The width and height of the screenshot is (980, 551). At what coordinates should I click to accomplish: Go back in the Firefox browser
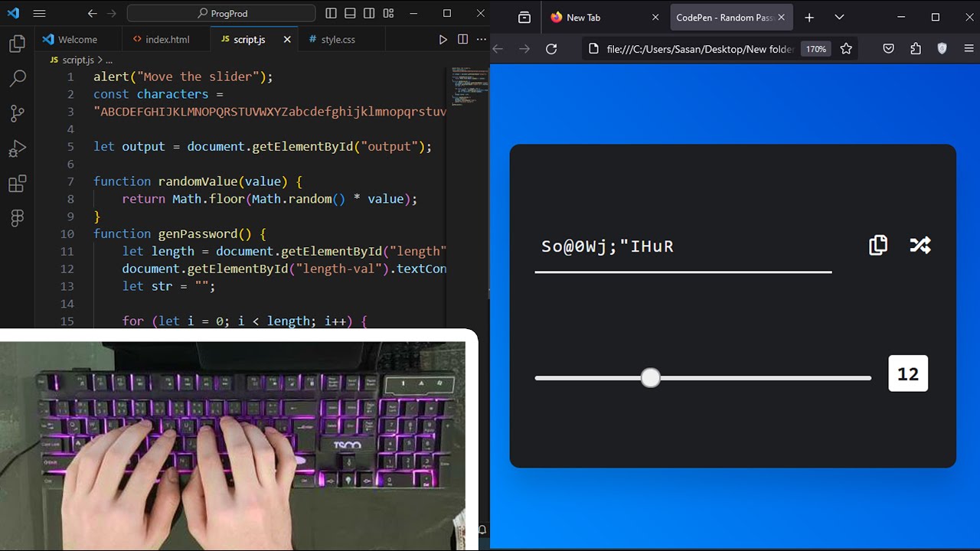pos(498,49)
